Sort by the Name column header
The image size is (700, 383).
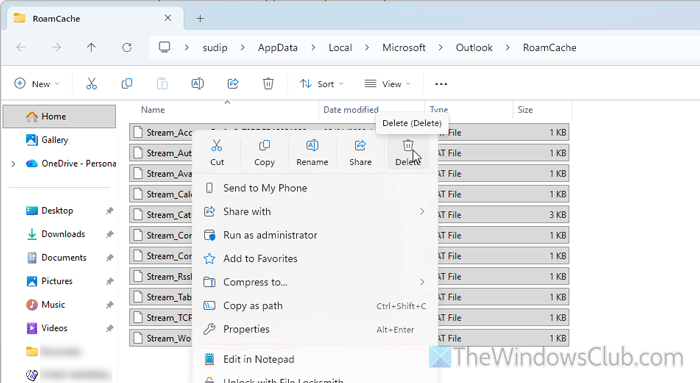[153, 110]
